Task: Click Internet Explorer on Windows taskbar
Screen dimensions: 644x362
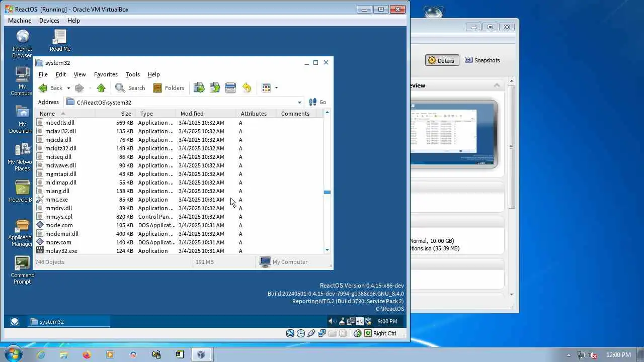Action: [x=40, y=354]
